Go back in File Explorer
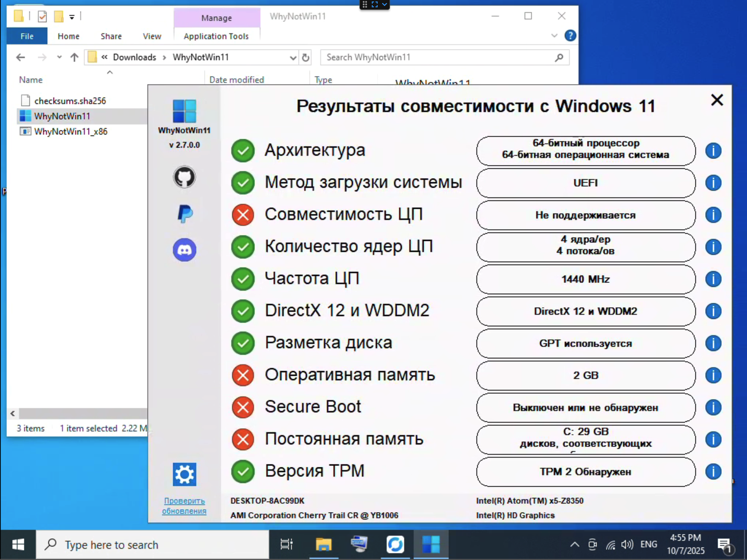The image size is (747, 560). click(x=20, y=57)
